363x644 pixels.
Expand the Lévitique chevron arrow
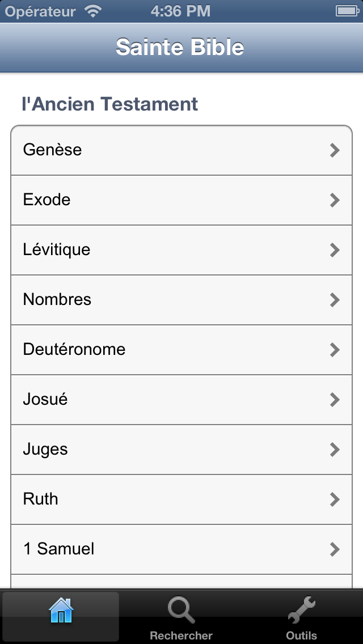pos(335,250)
